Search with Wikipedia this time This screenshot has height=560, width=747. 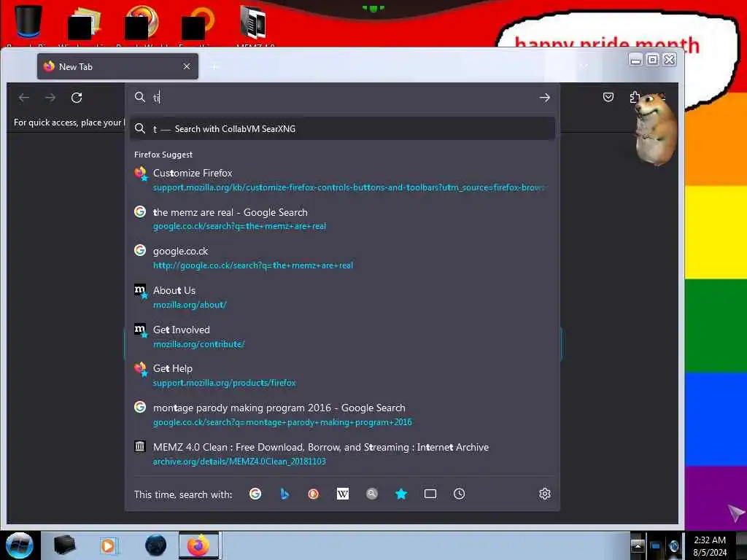coord(343,494)
